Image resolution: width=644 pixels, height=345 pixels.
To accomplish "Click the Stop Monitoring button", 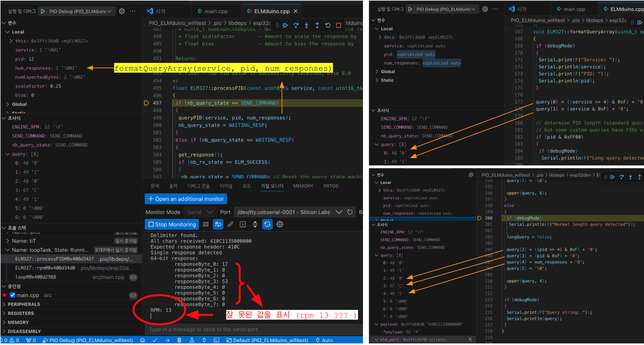I will 172,224.
